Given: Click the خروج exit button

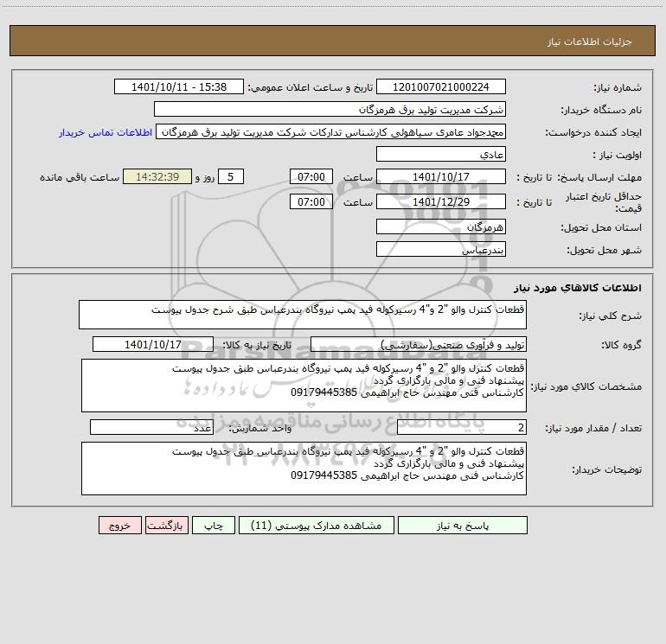Looking at the screenshot, I should [x=119, y=525].
